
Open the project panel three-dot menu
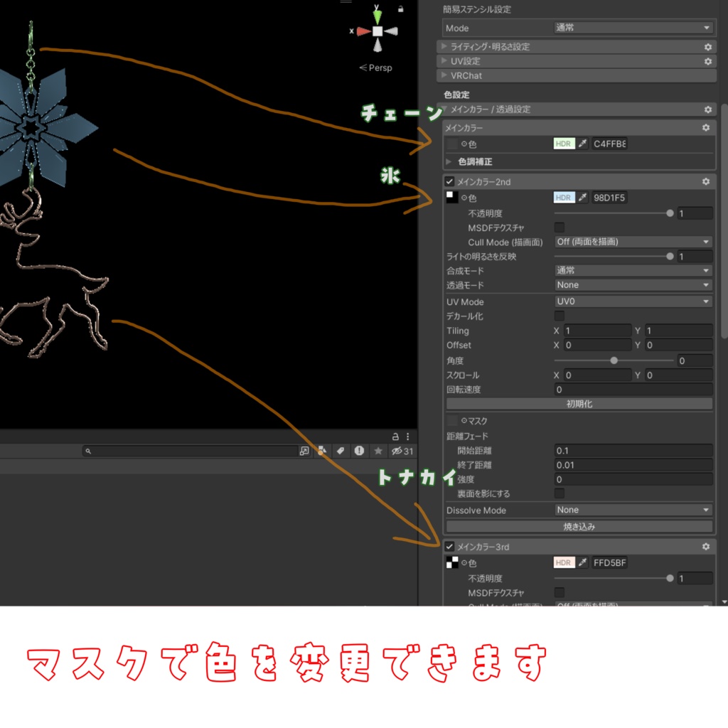tap(407, 437)
